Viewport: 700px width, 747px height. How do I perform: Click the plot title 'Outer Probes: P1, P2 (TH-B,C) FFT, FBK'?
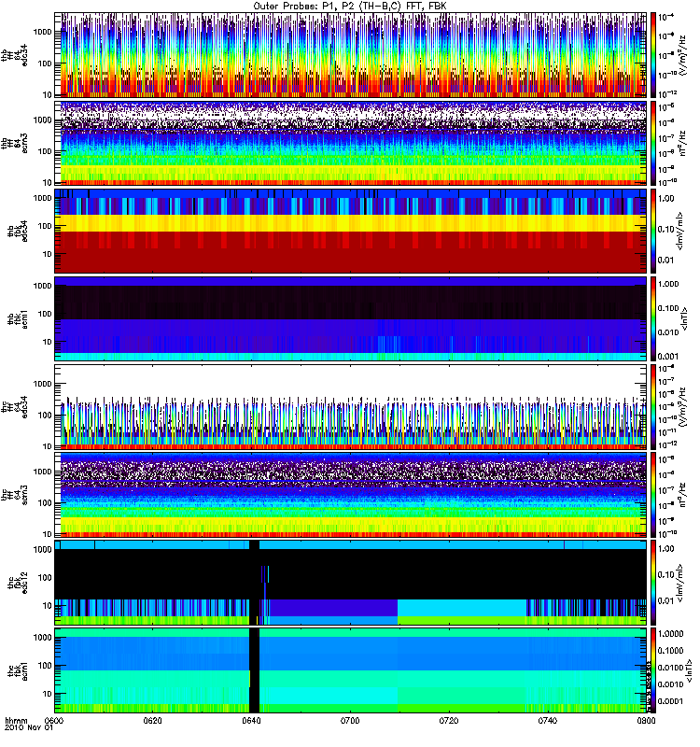(x=350, y=7)
